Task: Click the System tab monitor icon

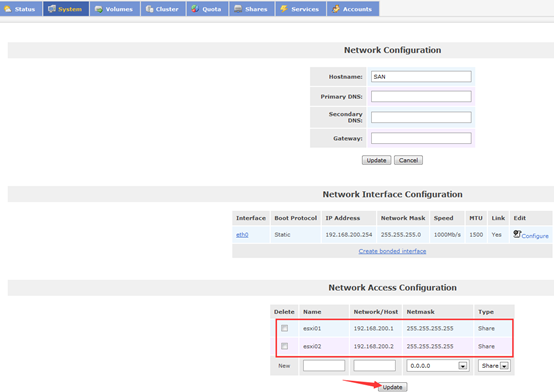Action: (52, 9)
